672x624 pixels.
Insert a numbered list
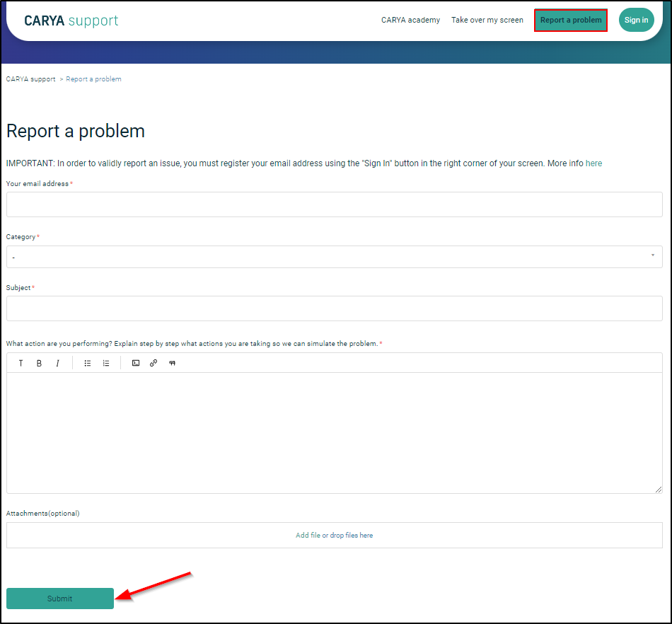coord(106,363)
